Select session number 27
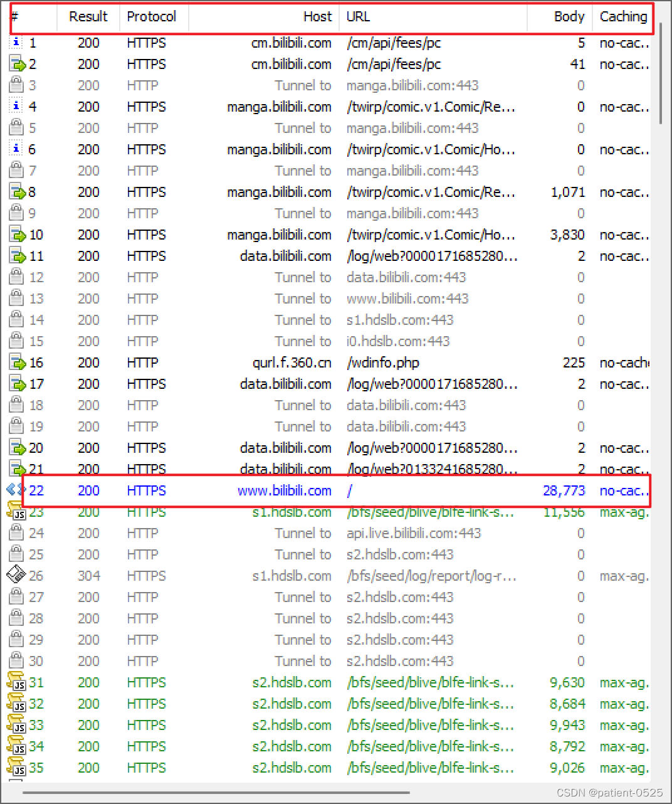 click(36, 597)
